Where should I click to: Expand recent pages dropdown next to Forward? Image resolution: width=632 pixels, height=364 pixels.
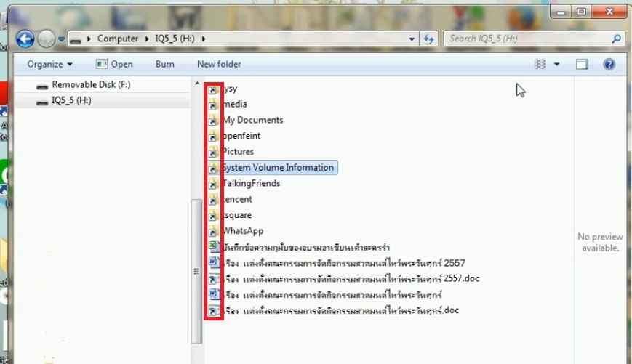coord(62,39)
